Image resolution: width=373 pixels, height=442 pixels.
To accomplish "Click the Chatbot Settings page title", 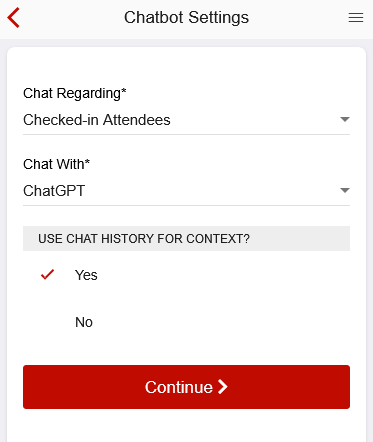I will 186,17.
